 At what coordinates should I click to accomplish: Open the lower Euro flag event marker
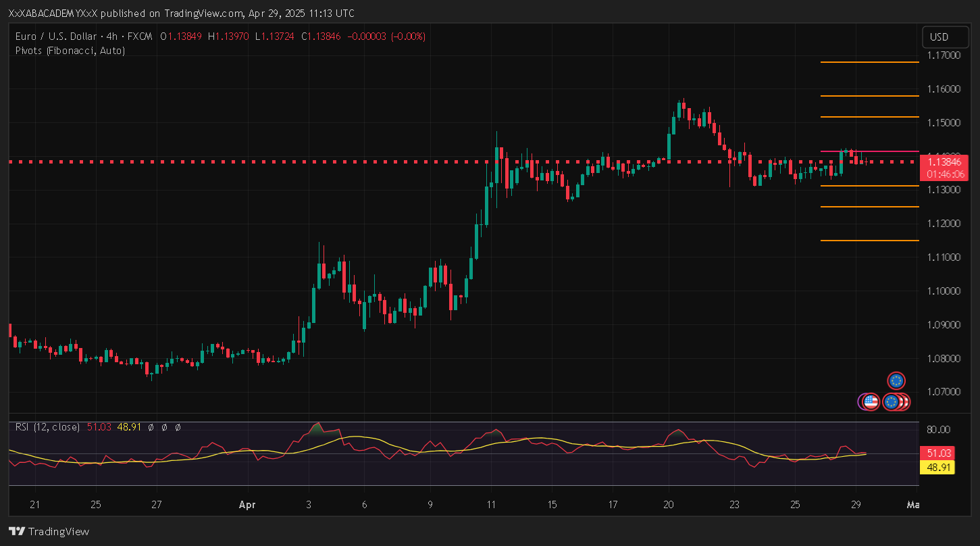(892, 402)
